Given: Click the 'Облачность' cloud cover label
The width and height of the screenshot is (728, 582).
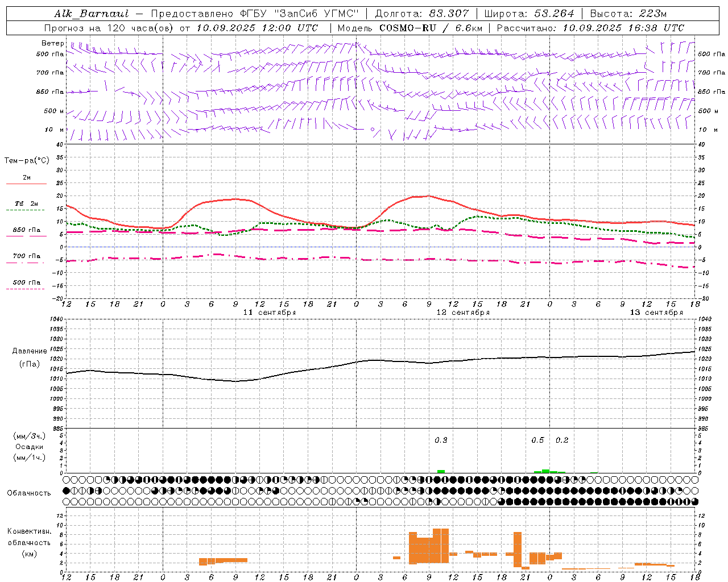Looking at the screenshot, I should 29,493.
